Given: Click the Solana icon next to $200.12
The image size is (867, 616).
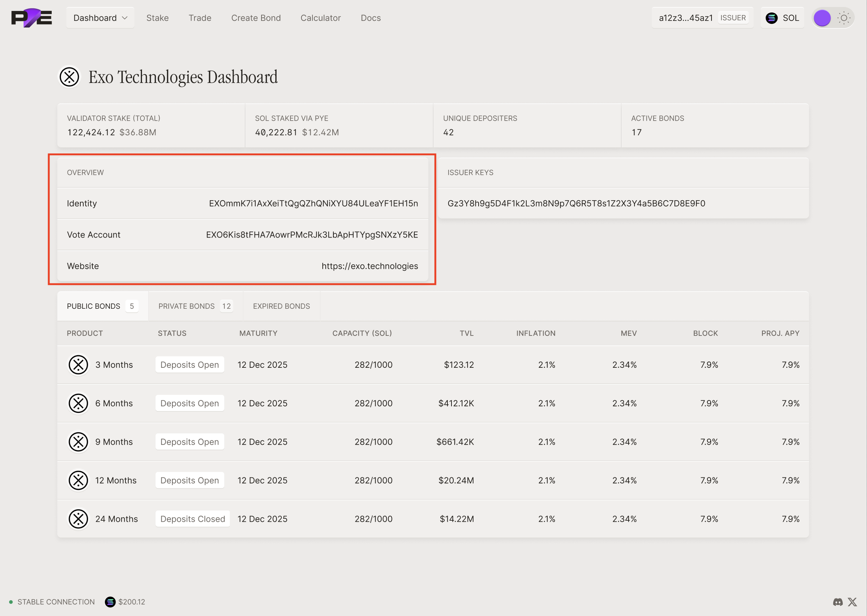Looking at the screenshot, I should (x=110, y=602).
